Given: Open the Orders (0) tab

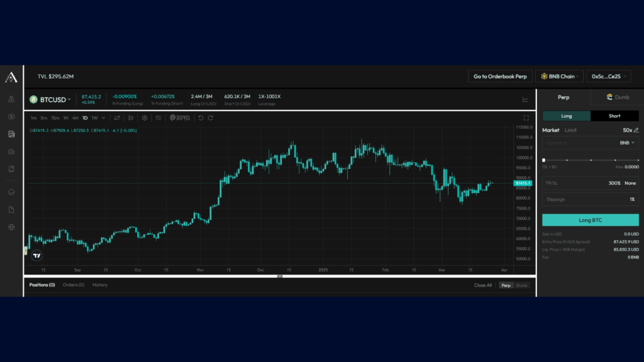Looking at the screenshot, I should (74, 285).
